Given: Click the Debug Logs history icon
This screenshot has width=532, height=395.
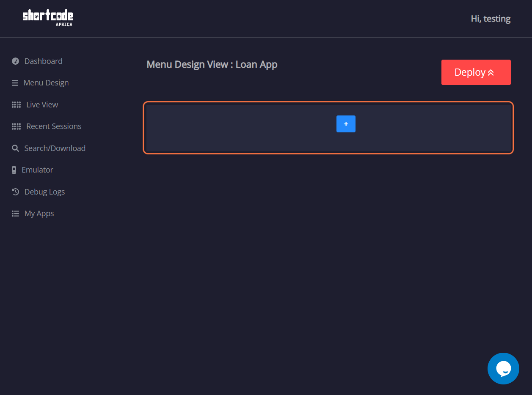Looking at the screenshot, I should 16,192.
